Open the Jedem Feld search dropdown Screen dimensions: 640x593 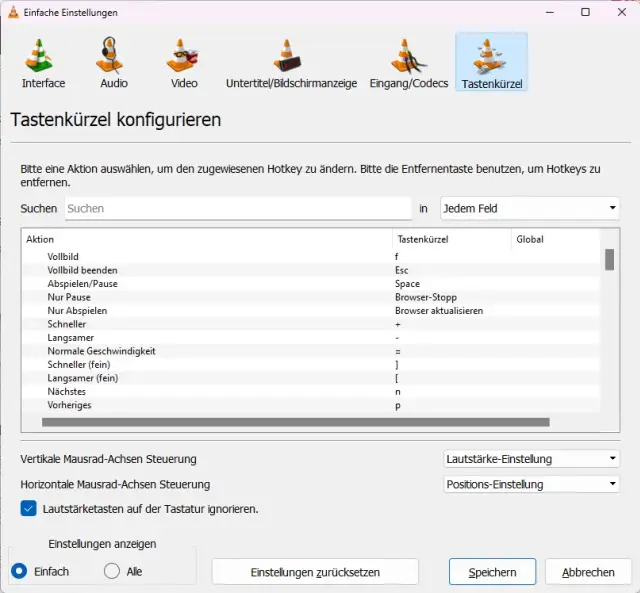click(530, 208)
